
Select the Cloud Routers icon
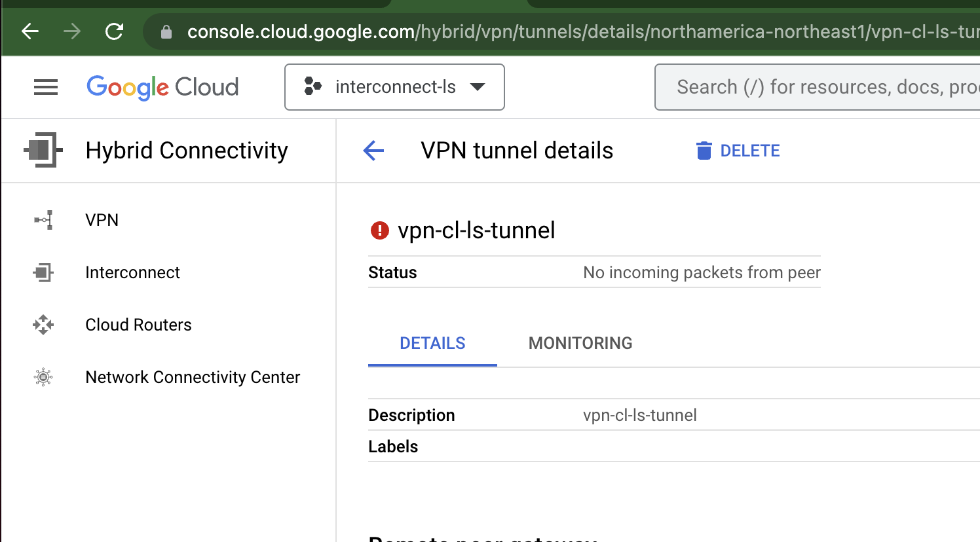click(x=42, y=325)
